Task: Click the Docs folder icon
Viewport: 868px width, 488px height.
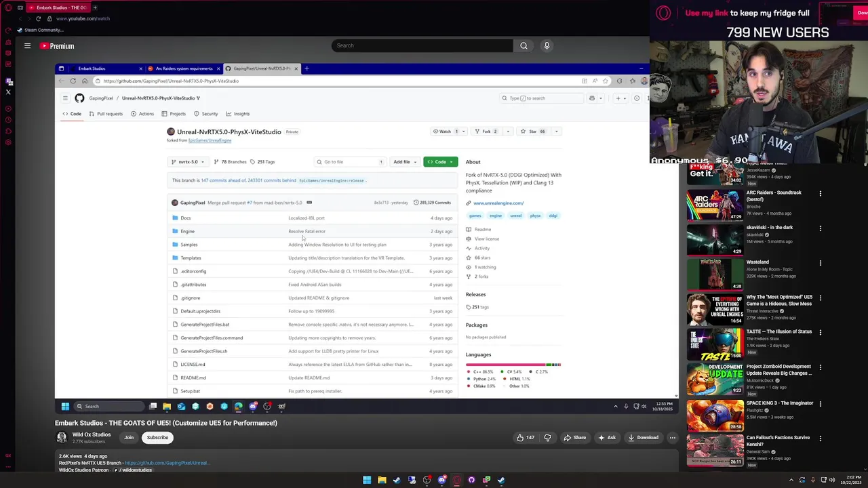Action: pos(175,218)
